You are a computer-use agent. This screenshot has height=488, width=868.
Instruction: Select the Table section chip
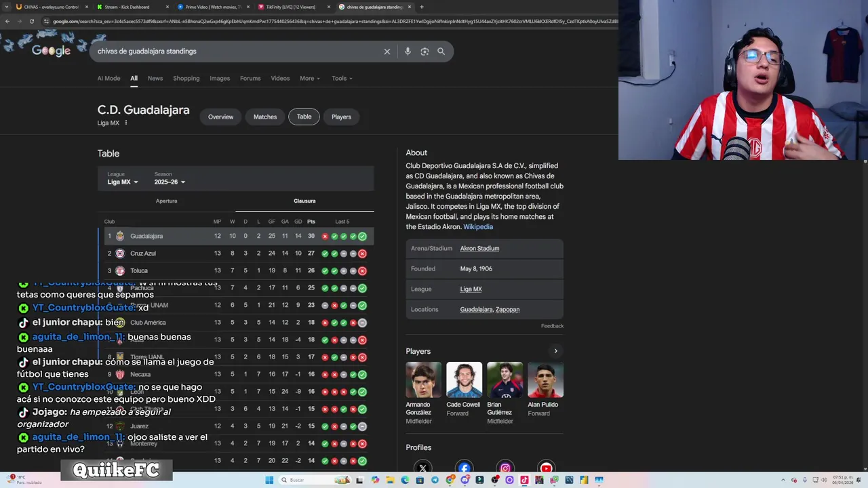coord(304,117)
